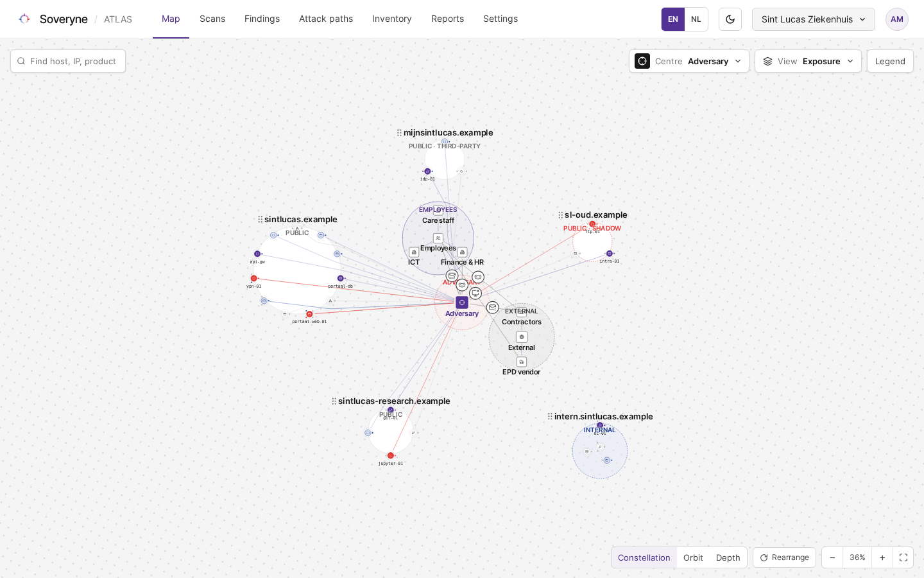924x578 pixels.
Task: Click the Finance & HR node icon
Action: 462,252
